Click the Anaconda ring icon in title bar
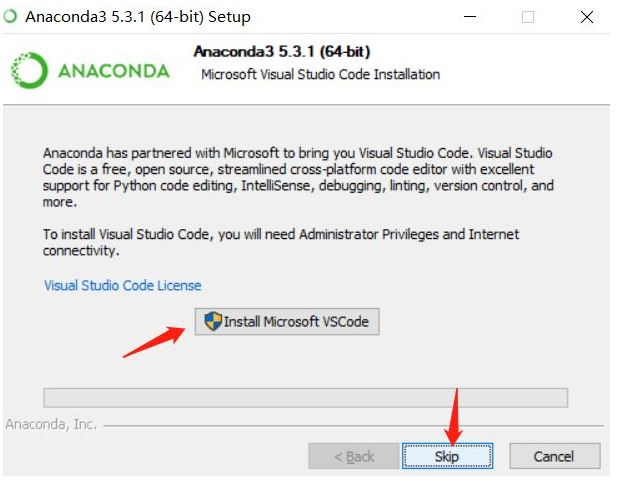The image size is (635, 489). 10,16
